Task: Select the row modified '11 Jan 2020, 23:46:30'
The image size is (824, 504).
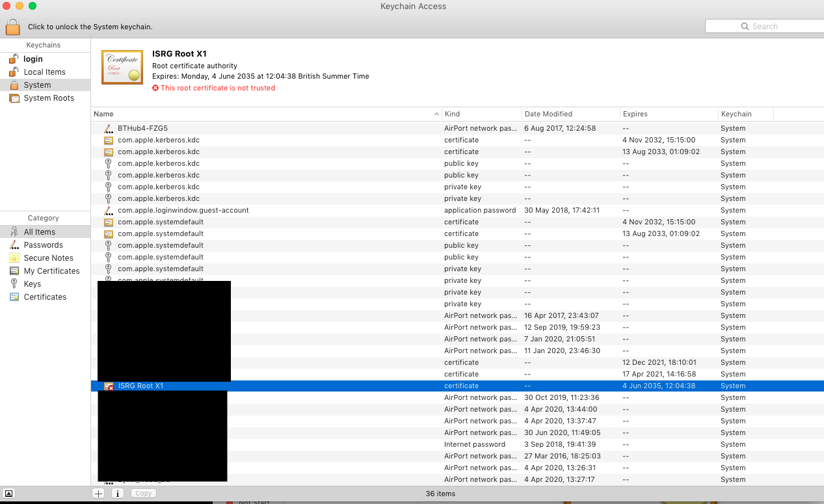Action: point(457,351)
